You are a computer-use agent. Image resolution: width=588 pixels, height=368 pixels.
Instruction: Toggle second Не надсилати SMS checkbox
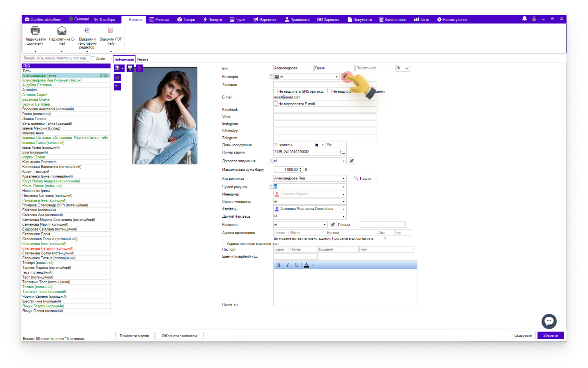329,91
